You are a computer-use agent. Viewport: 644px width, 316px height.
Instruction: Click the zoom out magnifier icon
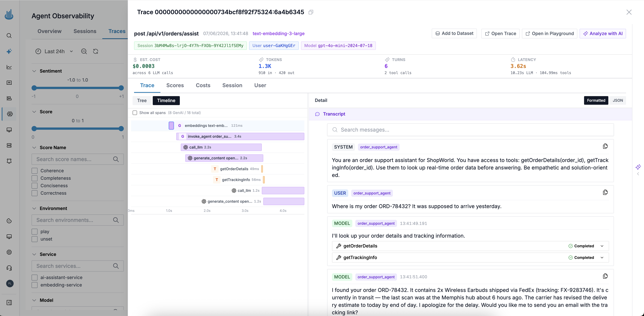click(84, 51)
